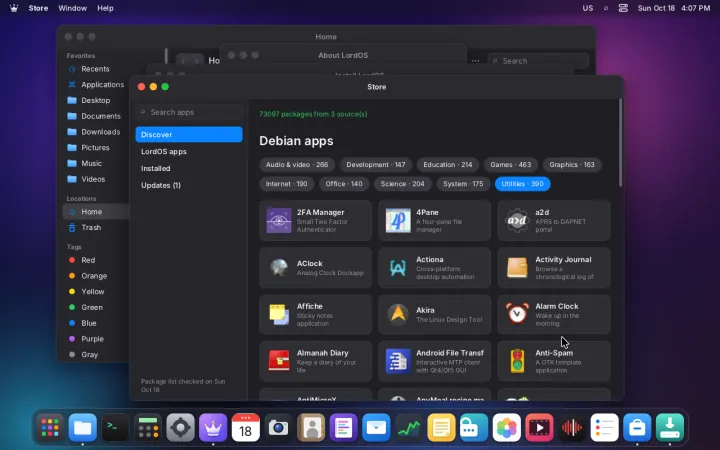Image resolution: width=720 pixels, height=450 pixels.
Task: Open the 4Pane file manager card
Action: [x=434, y=220]
